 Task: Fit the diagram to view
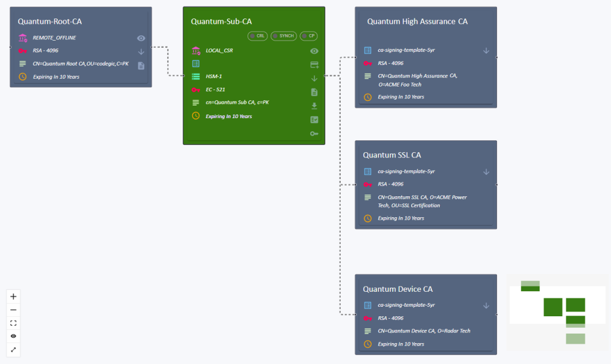tap(13, 323)
